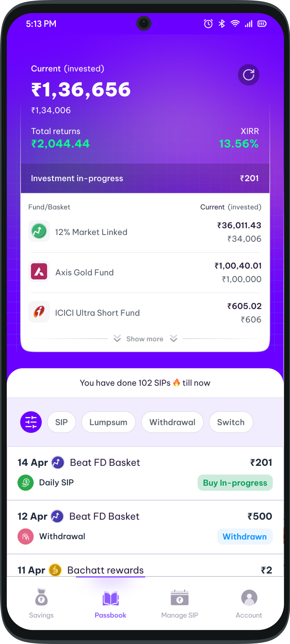Open the filter settings icon
This screenshot has height=644, width=290.
[x=31, y=422]
